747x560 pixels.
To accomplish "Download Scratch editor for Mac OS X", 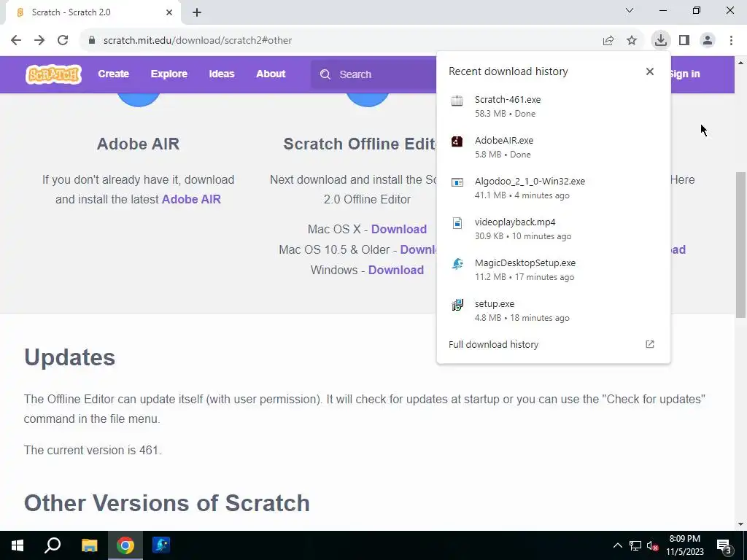I will 399,229.
